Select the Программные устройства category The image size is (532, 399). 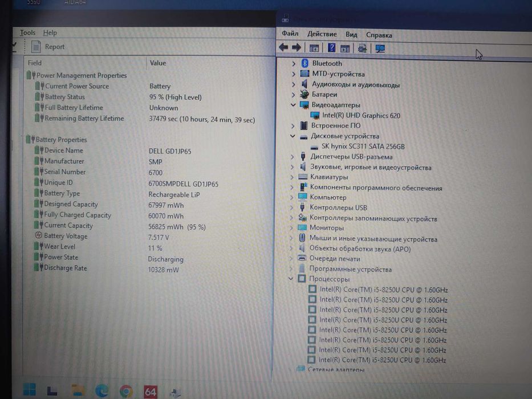350,269
